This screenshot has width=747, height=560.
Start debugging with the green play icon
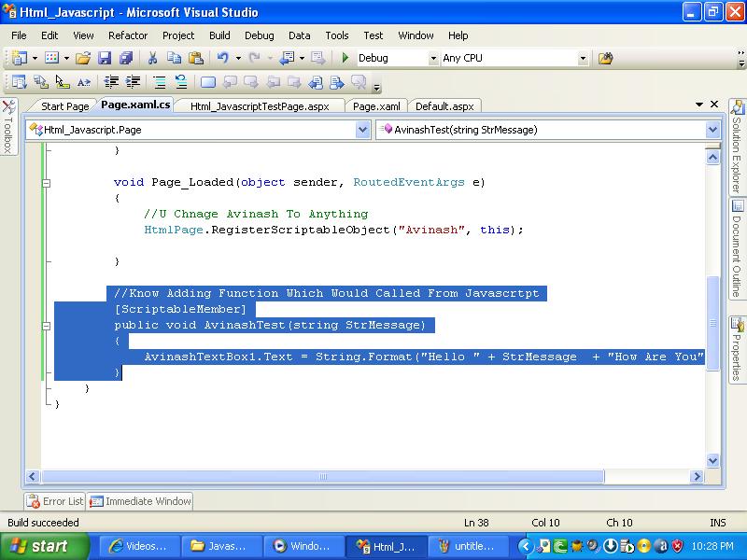point(345,58)
